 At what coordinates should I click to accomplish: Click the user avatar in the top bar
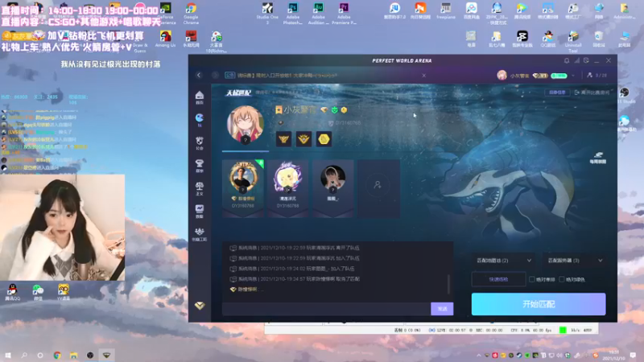click(502, 75)
